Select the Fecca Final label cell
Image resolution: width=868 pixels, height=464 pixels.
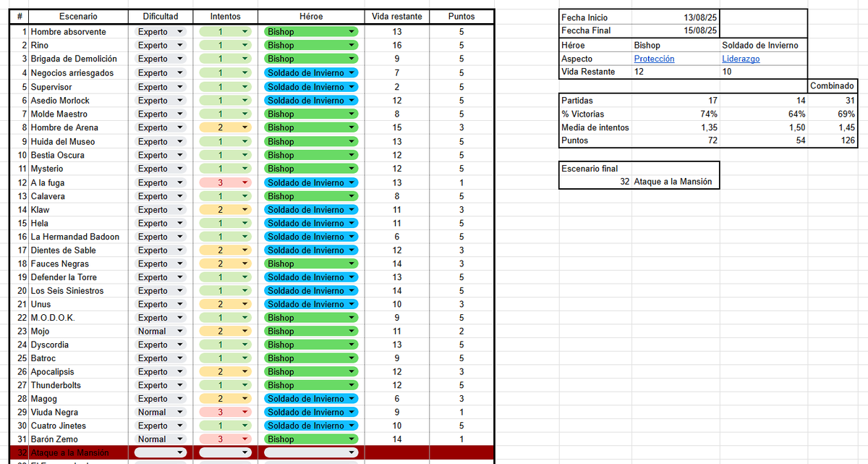coord(595,30)
